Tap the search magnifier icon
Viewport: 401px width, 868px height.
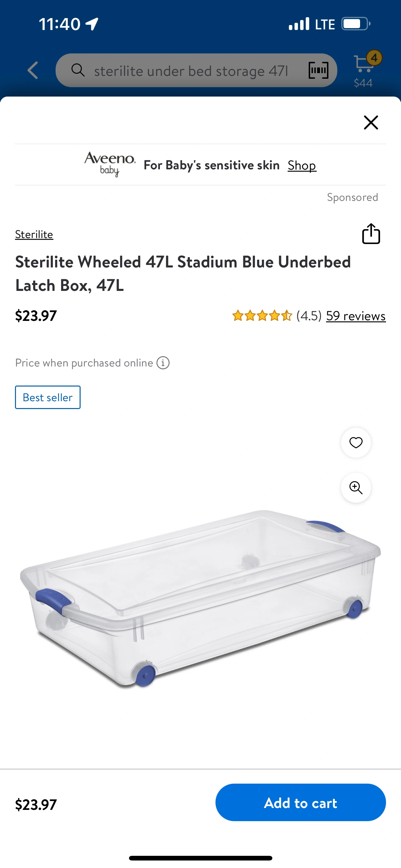tap(78, 70)
